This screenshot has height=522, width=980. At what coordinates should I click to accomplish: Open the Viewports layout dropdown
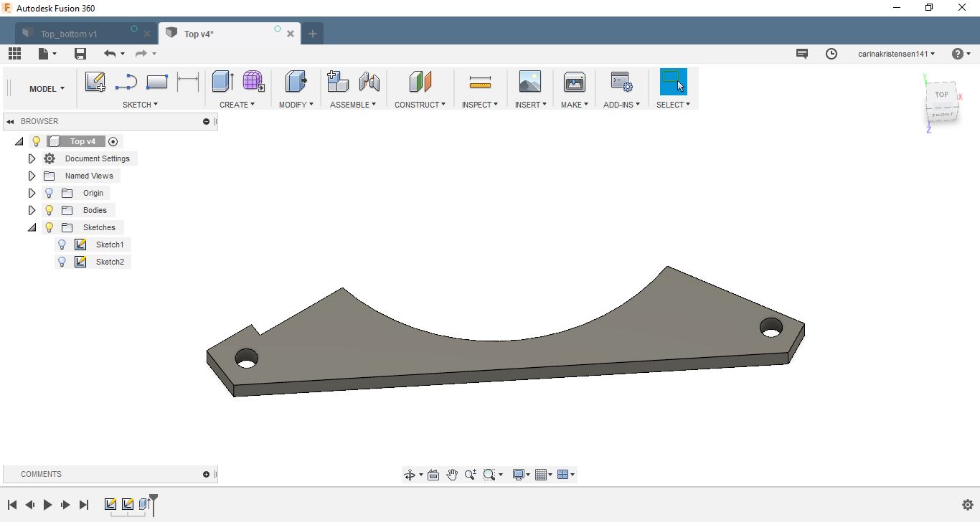[566, 475]
